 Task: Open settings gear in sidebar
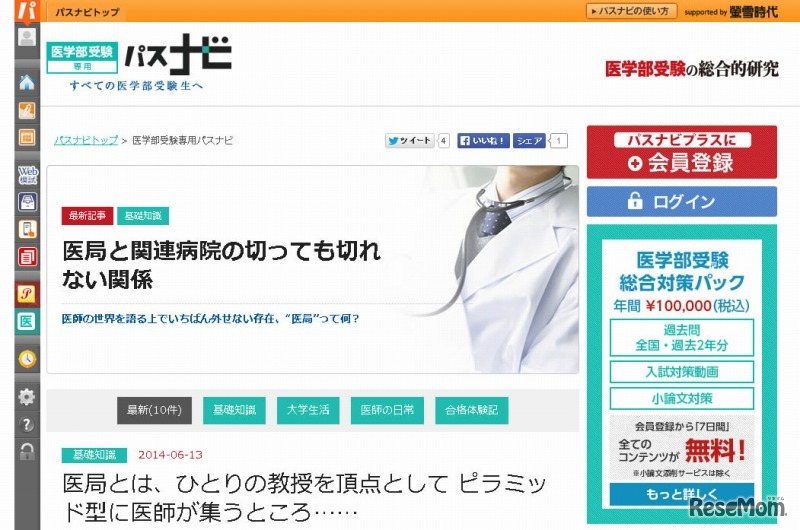(x=27, y=397)
